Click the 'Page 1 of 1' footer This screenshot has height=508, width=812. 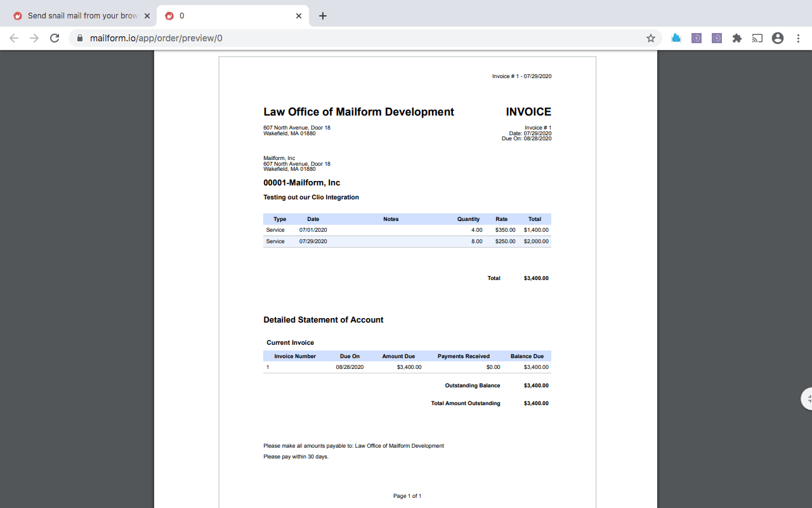[407, 496]
